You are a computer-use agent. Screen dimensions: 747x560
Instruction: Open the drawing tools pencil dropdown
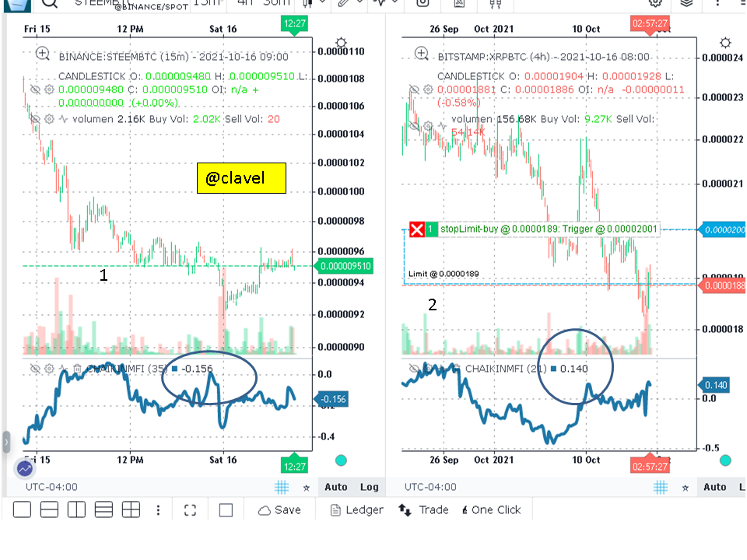point(350,3)
